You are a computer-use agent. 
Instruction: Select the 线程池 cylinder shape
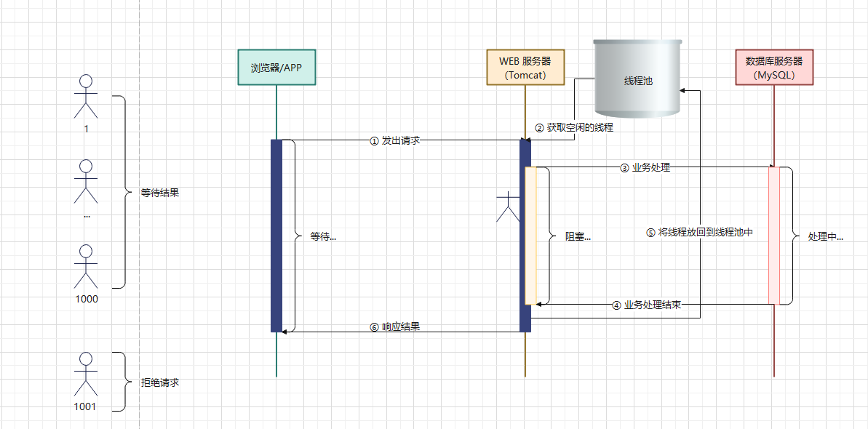point(638,79)
